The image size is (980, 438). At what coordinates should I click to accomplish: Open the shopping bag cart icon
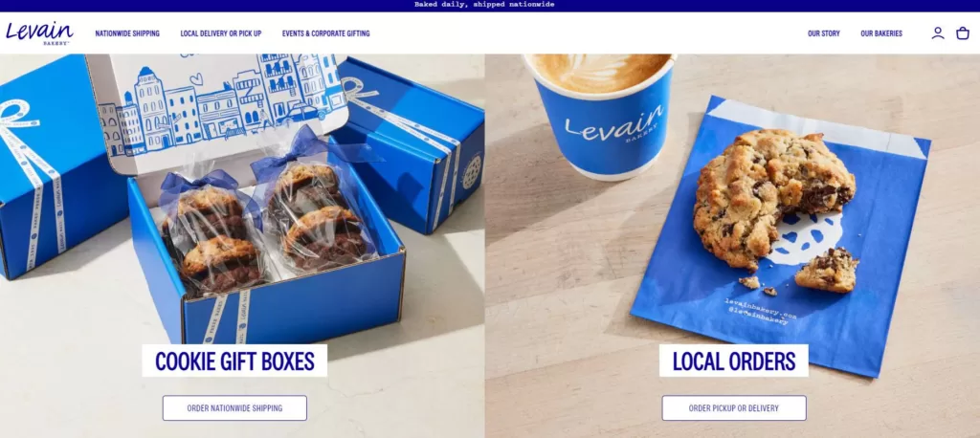click(963, 33)
